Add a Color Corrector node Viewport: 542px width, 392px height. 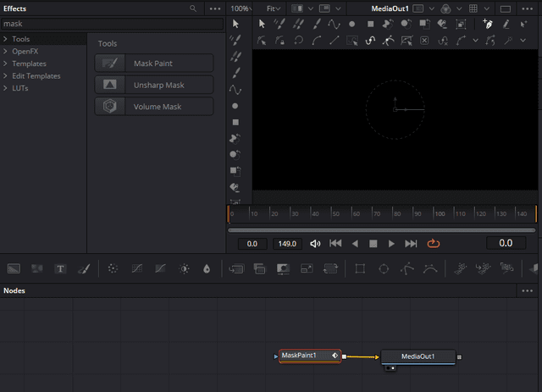click(x=113, y=268)
